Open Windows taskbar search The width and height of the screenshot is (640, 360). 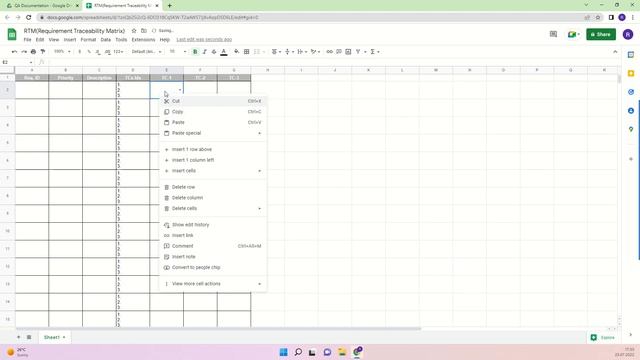click(298, 352)
